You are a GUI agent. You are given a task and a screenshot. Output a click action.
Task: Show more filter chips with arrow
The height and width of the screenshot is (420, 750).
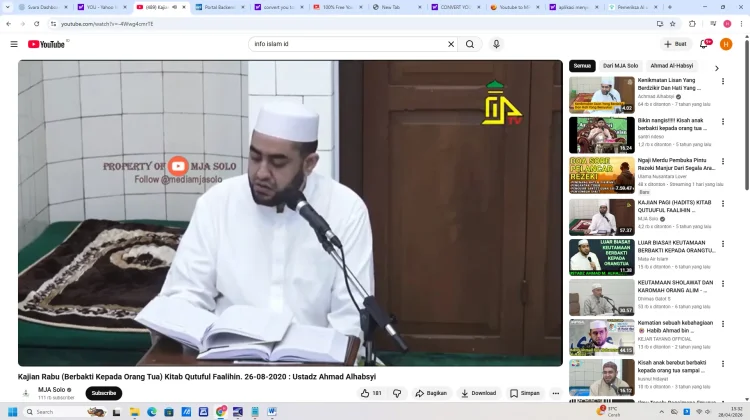717,68
